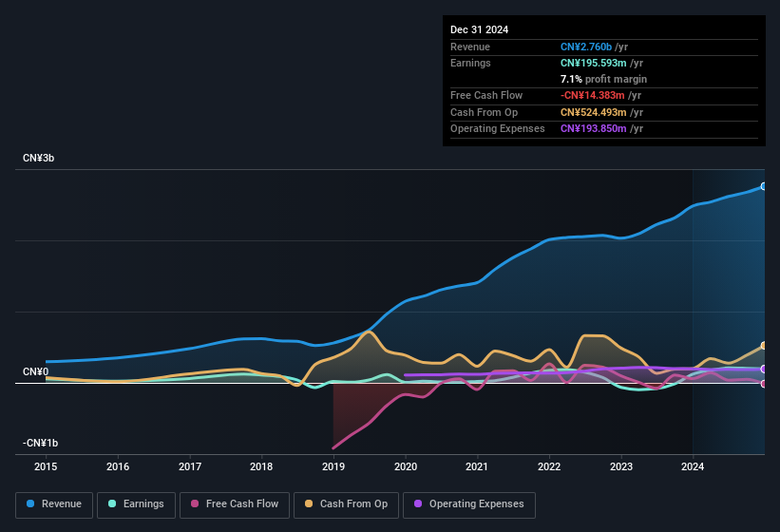The width and height of the screenshot is (780, 532).
Task: Click the 2021 x-axis label
Action: [x=477, y=466]
